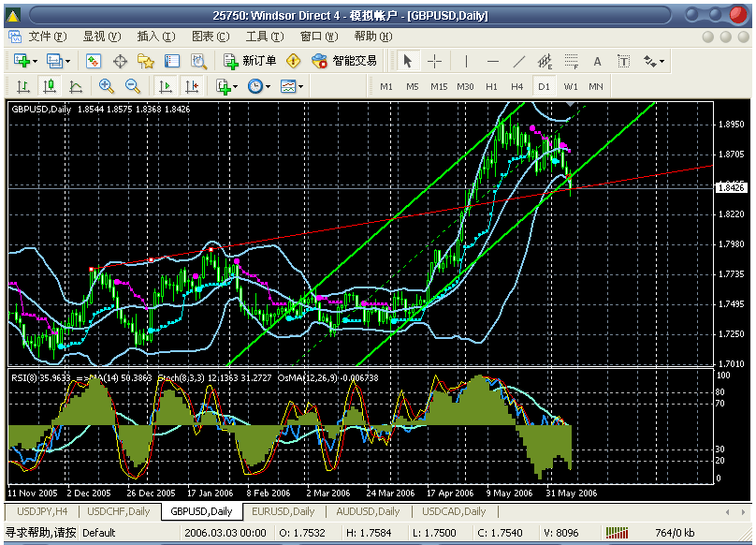Expand the new chart dropdown arrow
Image resolution: width=756 pixels, height=545 pixels.
click(36, 61)
